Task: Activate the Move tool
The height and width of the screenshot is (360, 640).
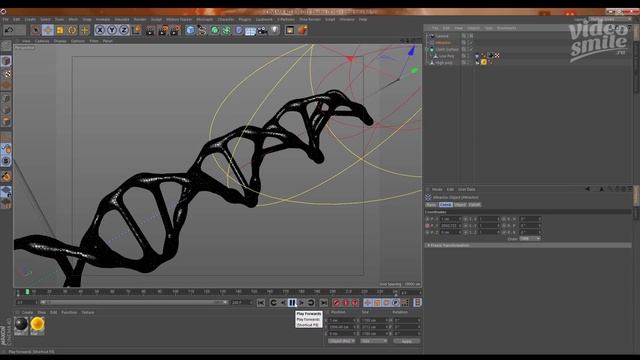Action: click(48, 30)
